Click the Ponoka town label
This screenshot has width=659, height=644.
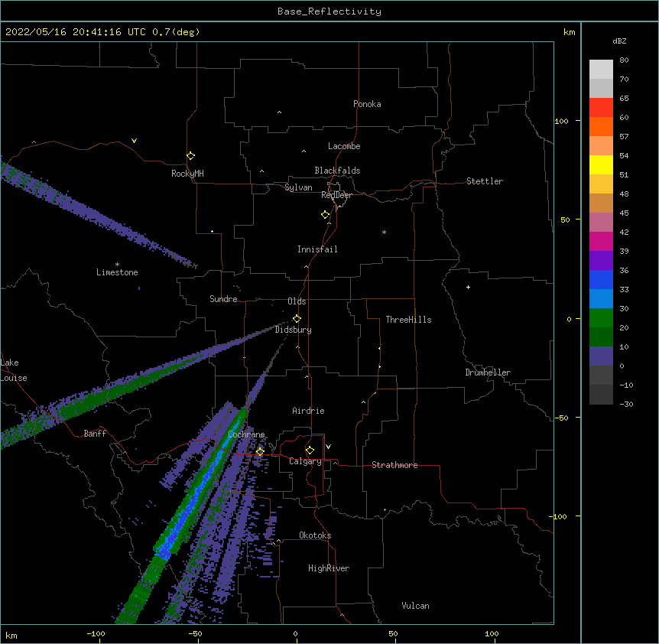pyautogui.click(x=367, y=104)
